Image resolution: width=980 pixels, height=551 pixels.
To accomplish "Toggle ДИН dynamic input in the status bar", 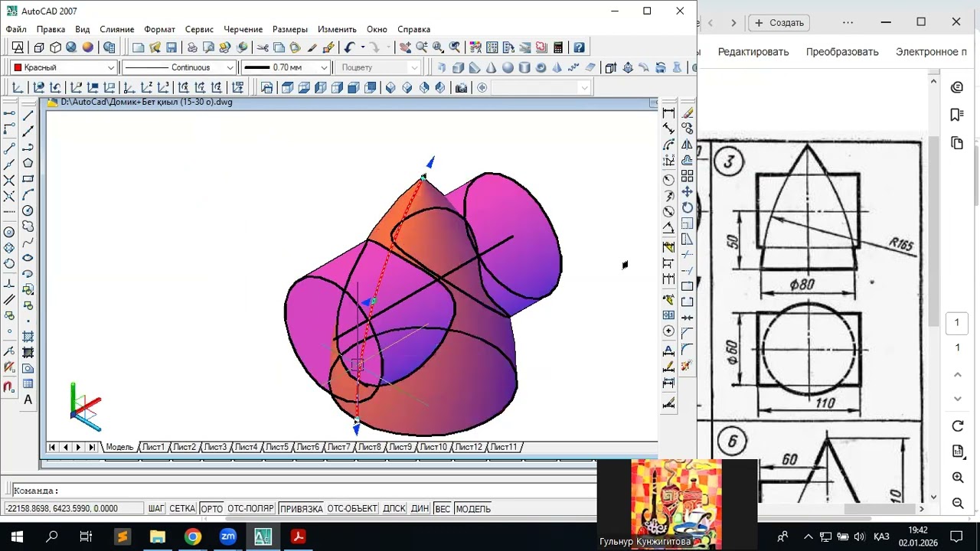I will click(420, 509).
